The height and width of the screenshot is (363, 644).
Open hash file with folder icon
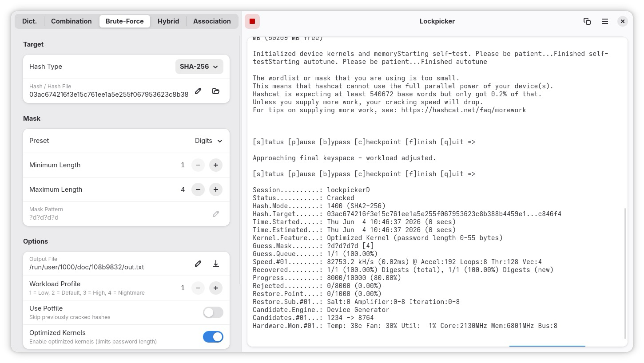tap(216, 91)
